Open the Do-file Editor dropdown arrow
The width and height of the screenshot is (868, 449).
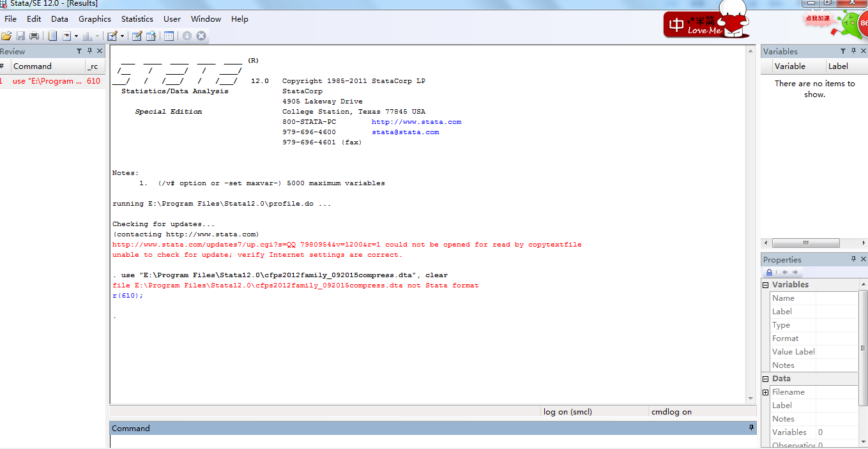coord(123,36)
